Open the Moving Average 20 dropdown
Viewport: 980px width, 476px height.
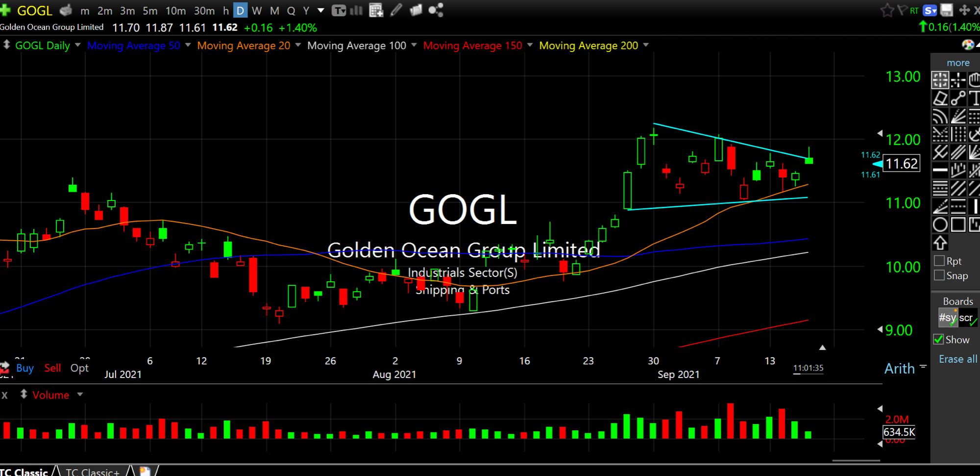tap(297, 45)
